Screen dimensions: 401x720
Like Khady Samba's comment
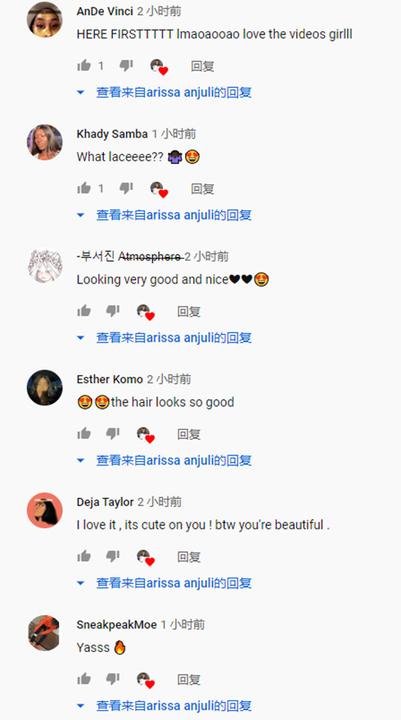tap(84, 188)
